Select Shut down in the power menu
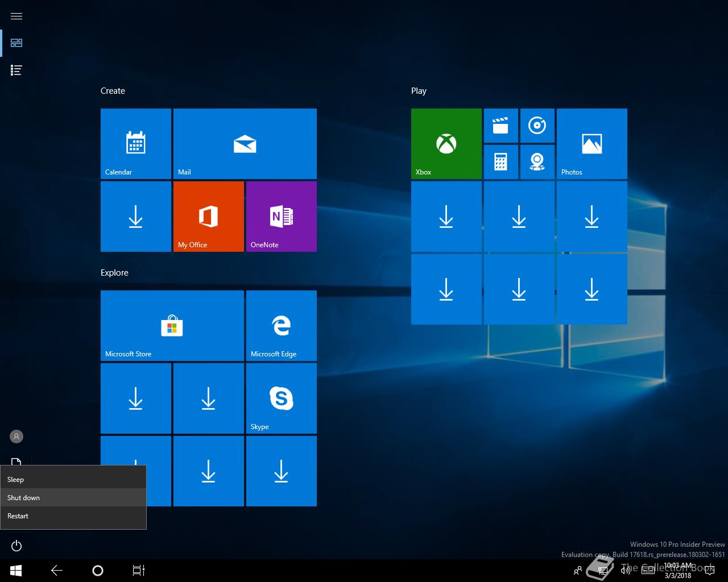Image resolution: width=728 pixels, height=582 pixels. [x=73, y=498]
